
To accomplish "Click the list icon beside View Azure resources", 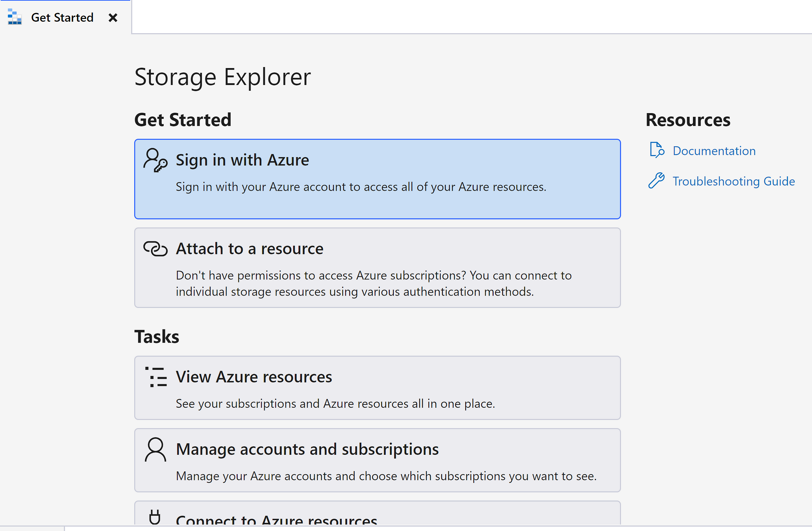I will [156, 377].
